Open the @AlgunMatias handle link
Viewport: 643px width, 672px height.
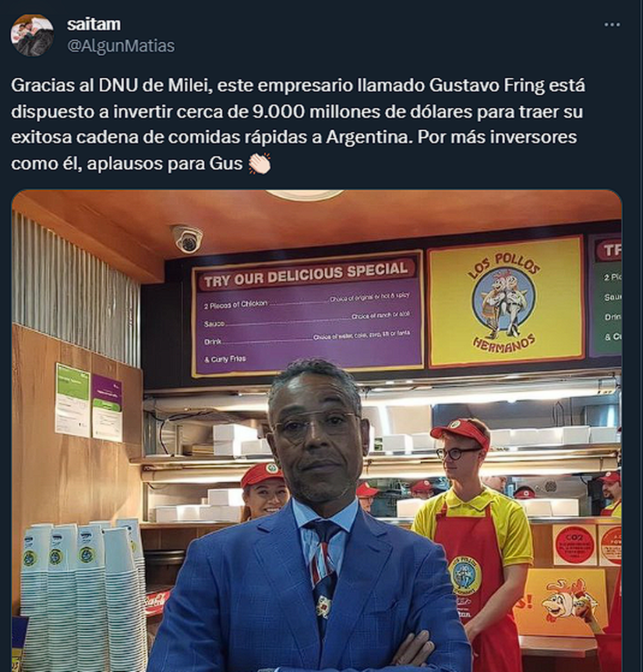tap(121, 46)
